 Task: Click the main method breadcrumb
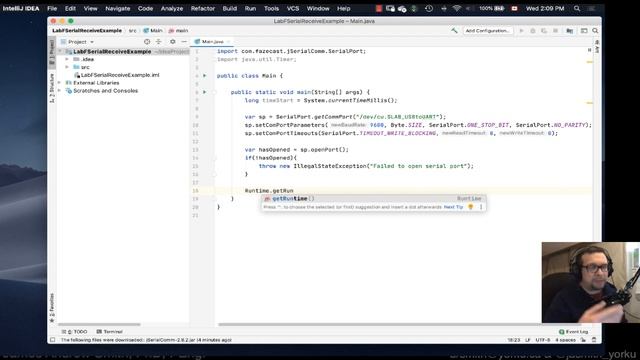click(178, 31)
